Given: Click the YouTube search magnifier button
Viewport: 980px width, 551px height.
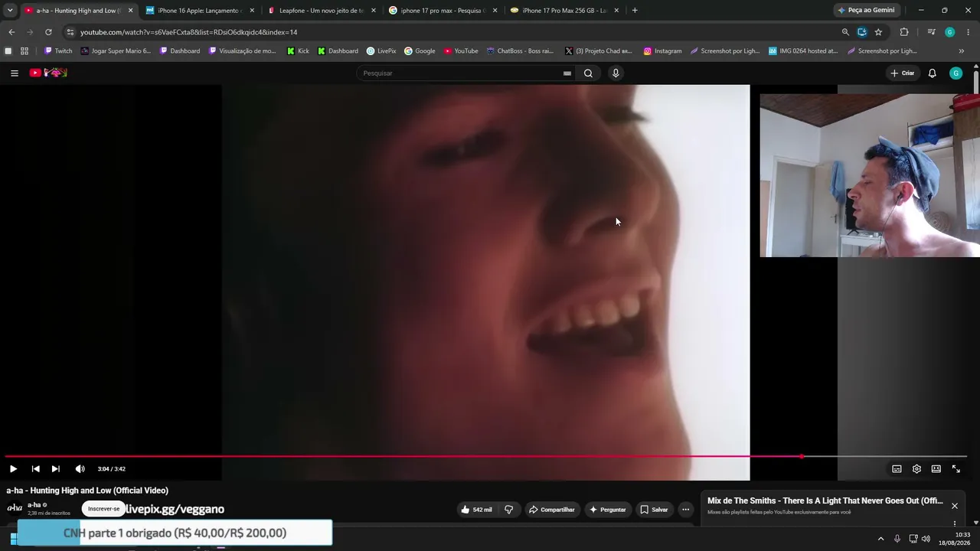Looking at the screenshot, I should point(588,73).
